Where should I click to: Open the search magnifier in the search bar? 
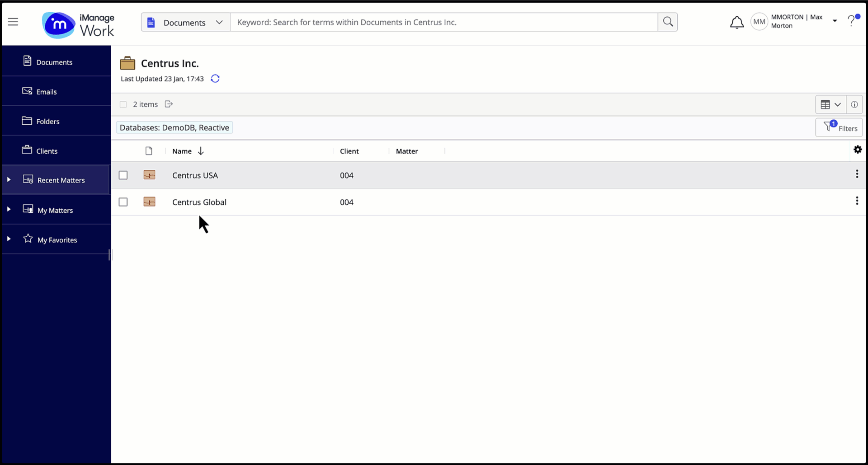coord(668,22)
